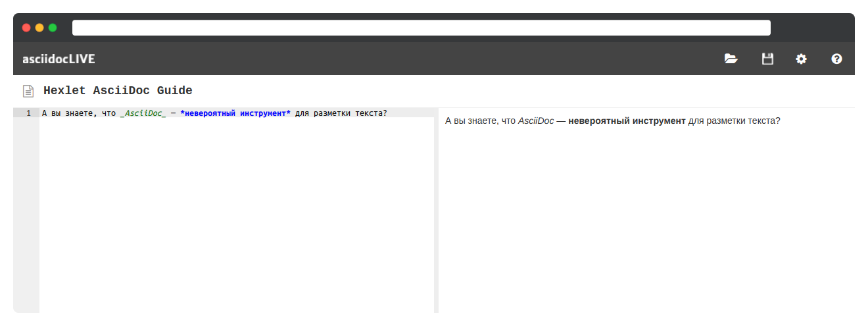Click the title "Hexlet AsciiDoc Guide"
This screenshot has height=326, width=868.
click(x=118, y=91)
